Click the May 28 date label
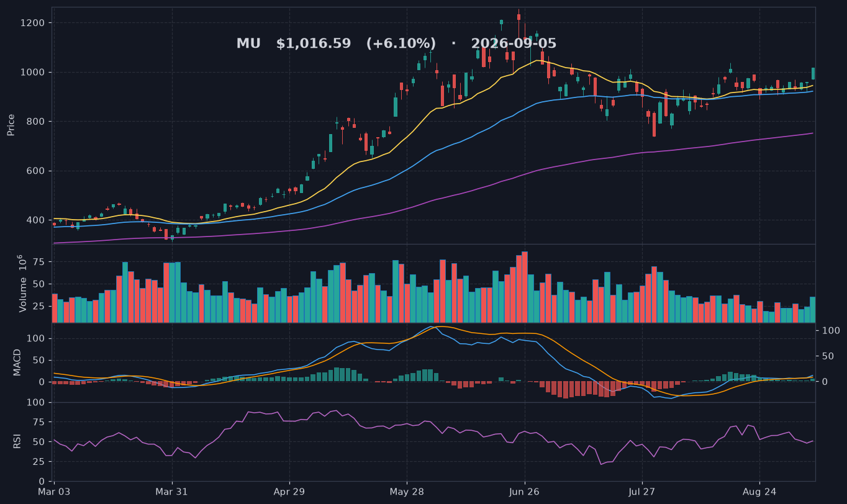Image resolution: width=847 pixels, height=504 pixels. [407, 492]
